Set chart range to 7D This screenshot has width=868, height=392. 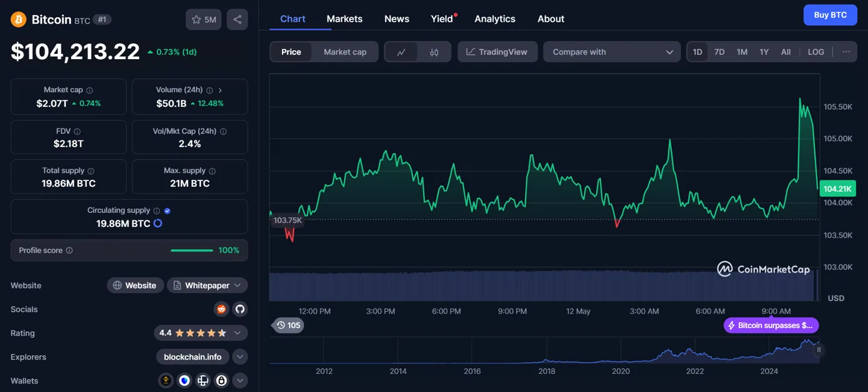[719, 52]
